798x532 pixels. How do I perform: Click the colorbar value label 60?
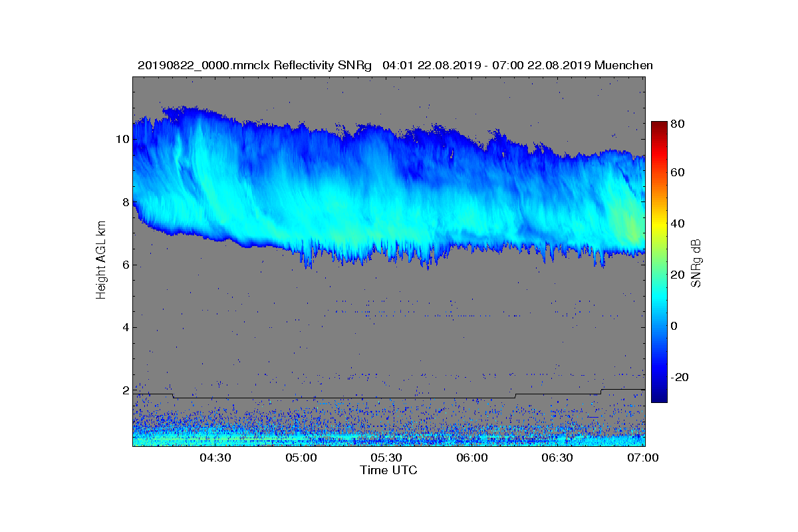tap(679, 173)
